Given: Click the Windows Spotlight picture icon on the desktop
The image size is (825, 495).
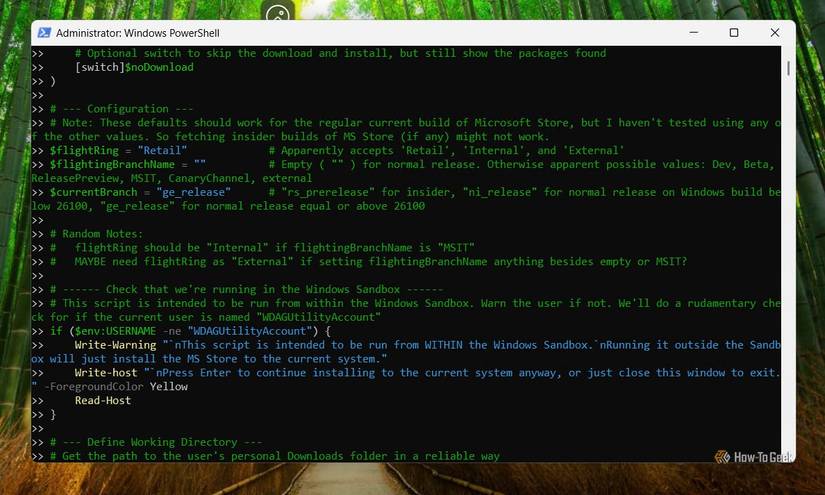Looking at the screenshot, I should (278, 12).
